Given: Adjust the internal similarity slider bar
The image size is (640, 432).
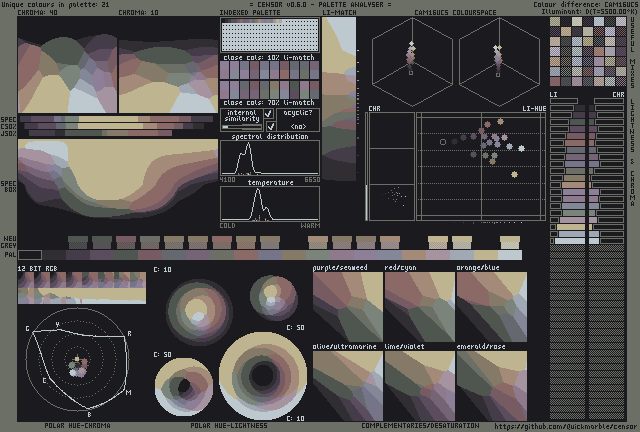Looking at the screenshot, I should (242, 127).
